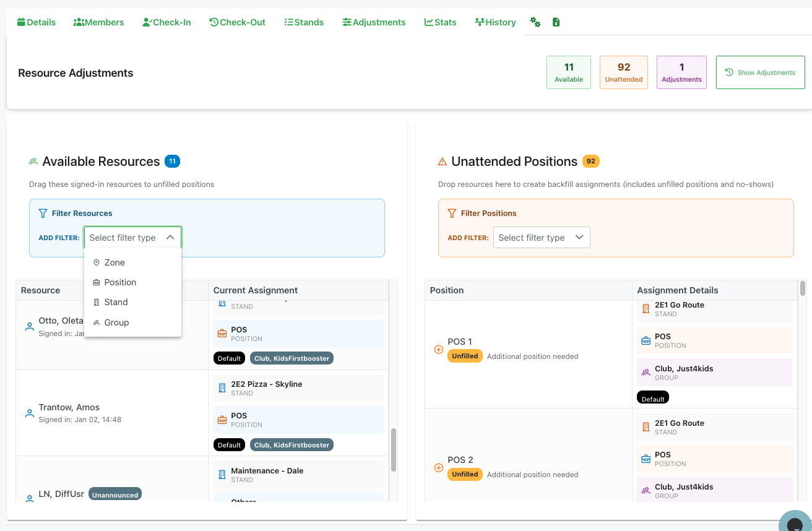The height and width of the screenshot is (531, 812).
Task: Click the Show Adjustments button
Action: coord(760,72)
